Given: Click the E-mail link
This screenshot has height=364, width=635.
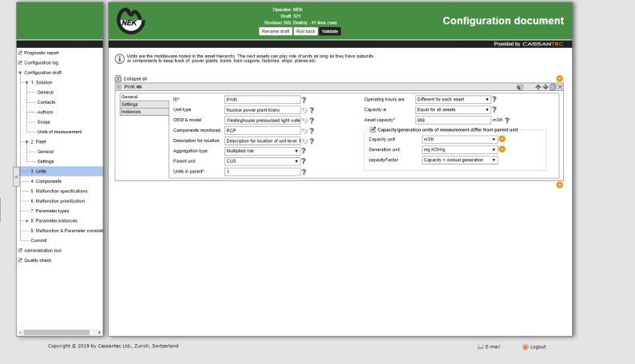Looking at the screenshot, I should tap(488, 347).
